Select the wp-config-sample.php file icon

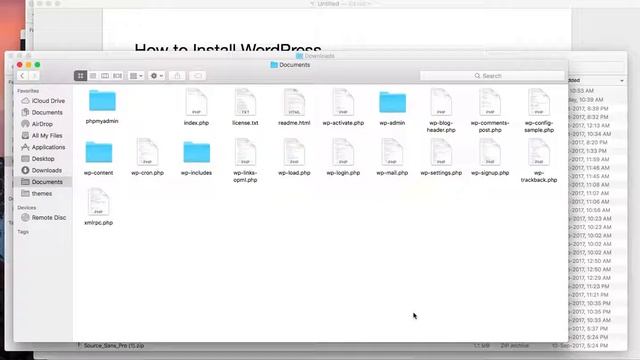[x=539, y=102]
